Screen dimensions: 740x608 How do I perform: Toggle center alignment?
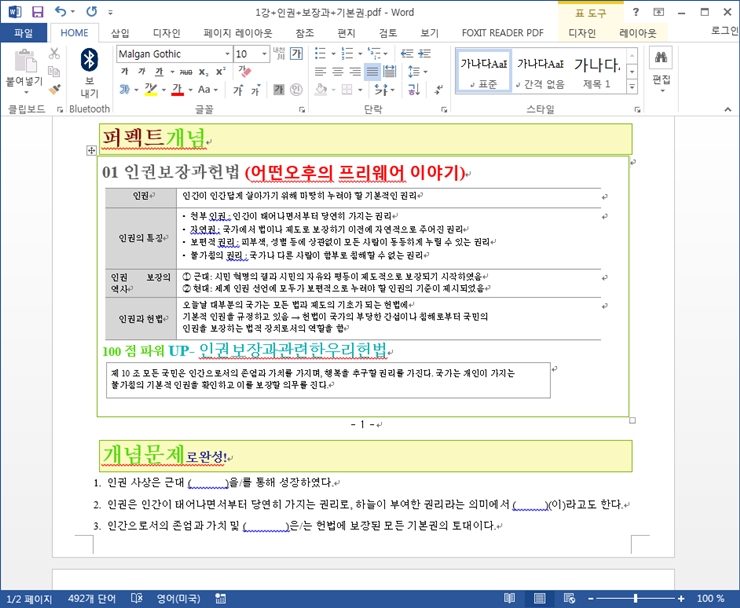(x=338, y=72)
